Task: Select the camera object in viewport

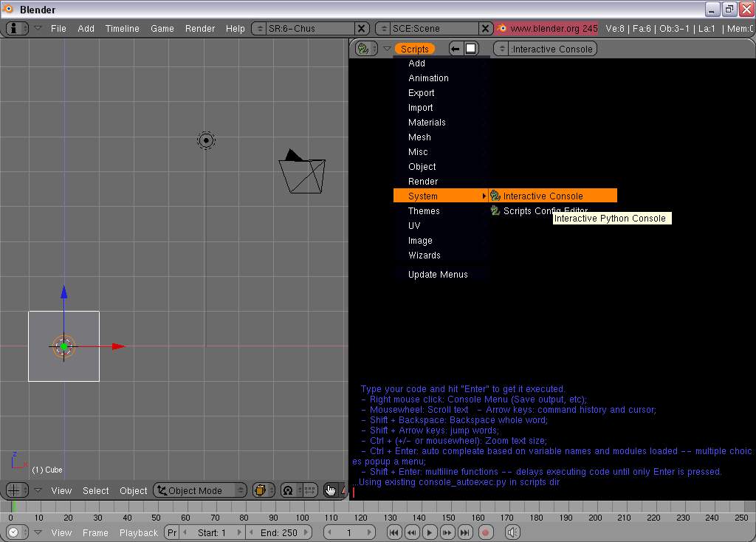Action: pyautogui.click(x=302, y=171)
